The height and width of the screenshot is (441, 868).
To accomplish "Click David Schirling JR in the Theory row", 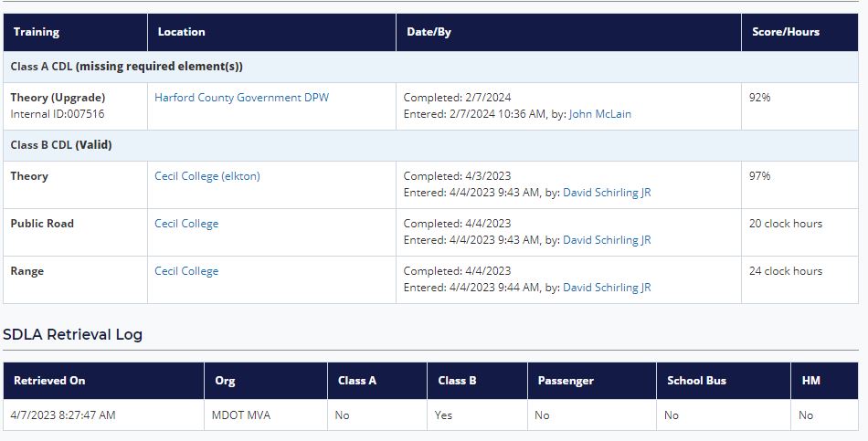I will tap(607, 193).
